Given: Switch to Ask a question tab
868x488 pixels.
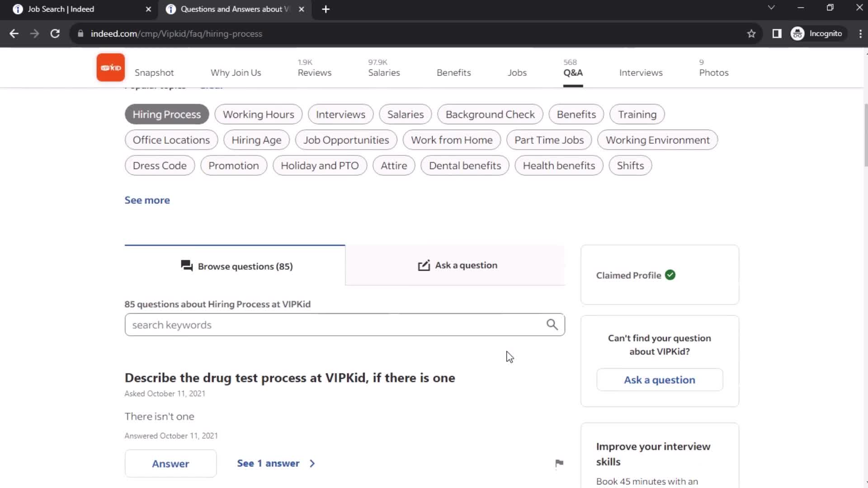Looking at the screenshot, I should pyautogui.click(x=456, y=265).
